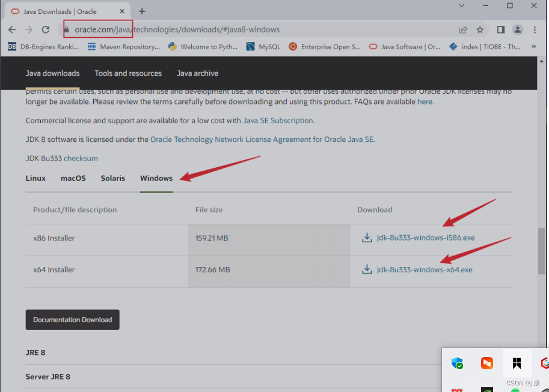Screen dimensions: 549x392
Task: Open the browser side panel
Action: coord(501,29)
